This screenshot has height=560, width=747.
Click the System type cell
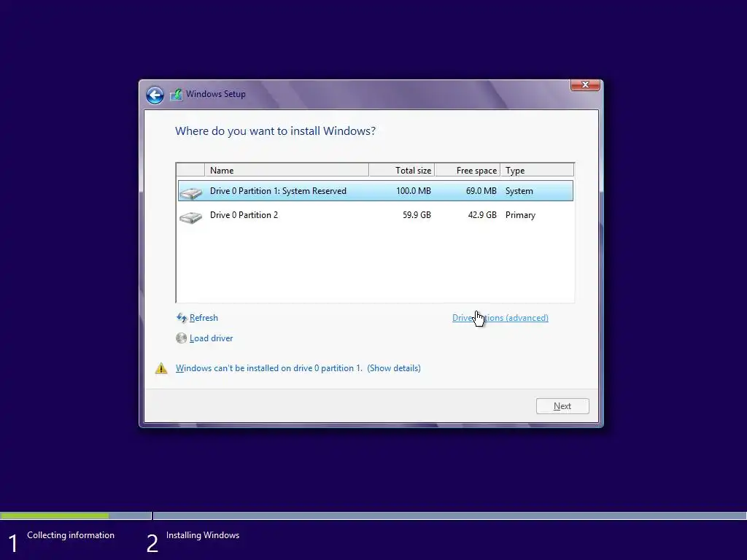point(519,191)
